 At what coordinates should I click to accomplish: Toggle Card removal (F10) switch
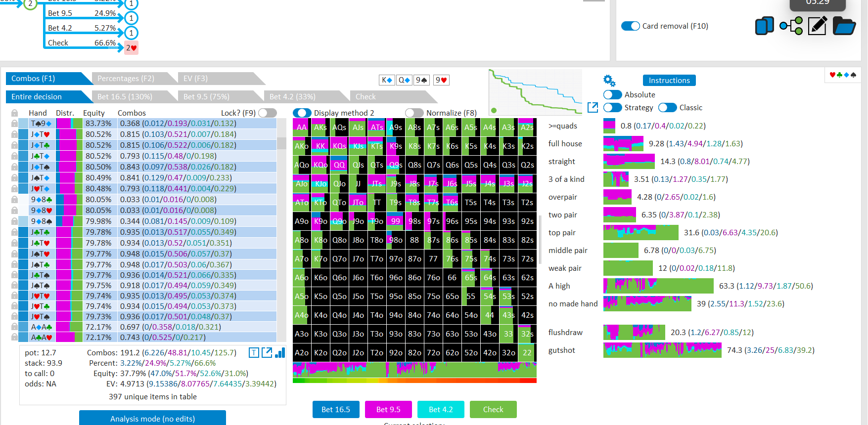631,26
